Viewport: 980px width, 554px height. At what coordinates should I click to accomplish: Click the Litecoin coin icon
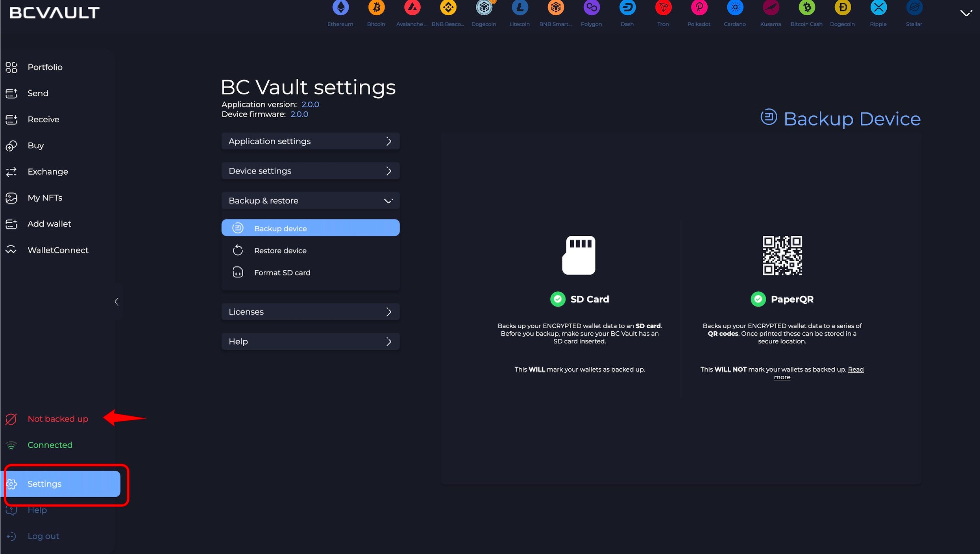coord(520,8)
